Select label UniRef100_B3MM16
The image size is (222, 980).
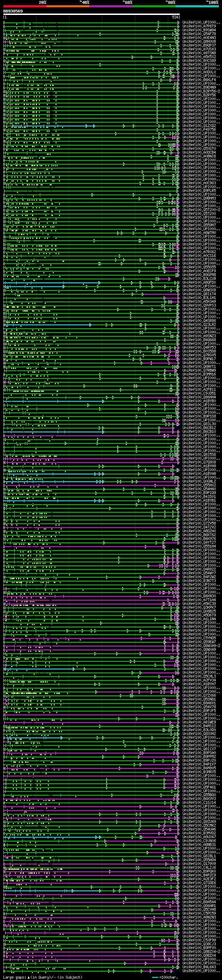pyautogui.click(x=199, y=374)
